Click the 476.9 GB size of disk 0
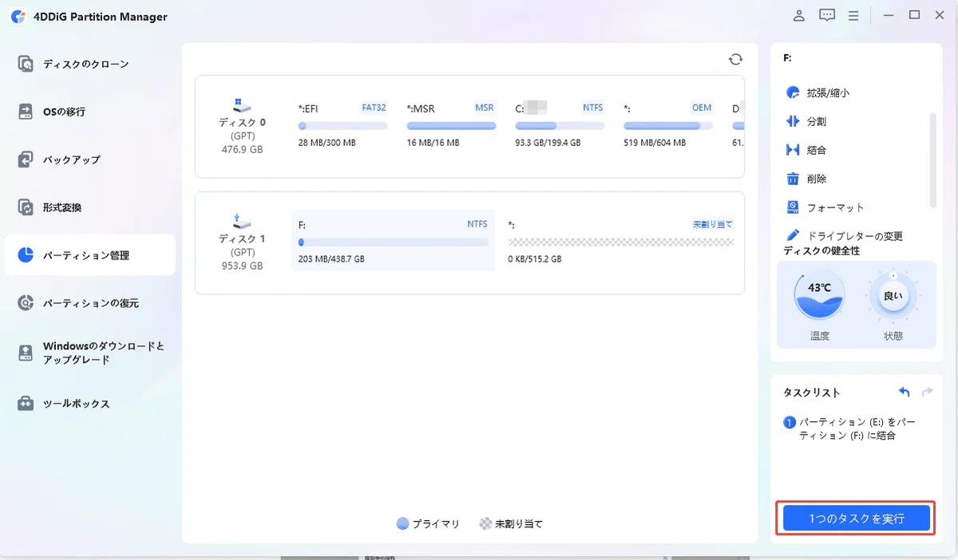 242,149
